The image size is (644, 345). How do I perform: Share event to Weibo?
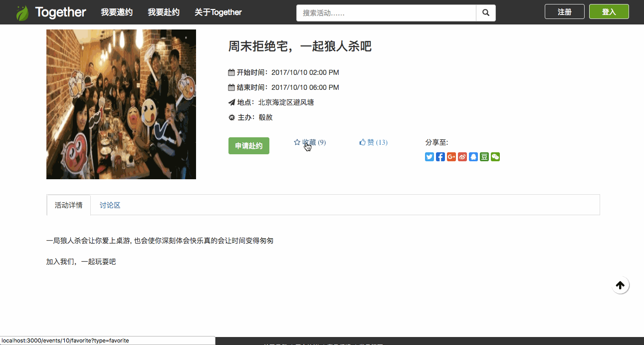(x=462, y=157)
